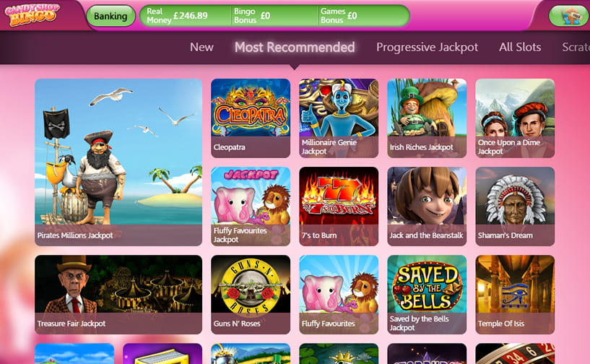This screenshot has width=590, height=364.
Task: Open Irish Riches Jackpot tile
Action: click(x=427, y=118)
